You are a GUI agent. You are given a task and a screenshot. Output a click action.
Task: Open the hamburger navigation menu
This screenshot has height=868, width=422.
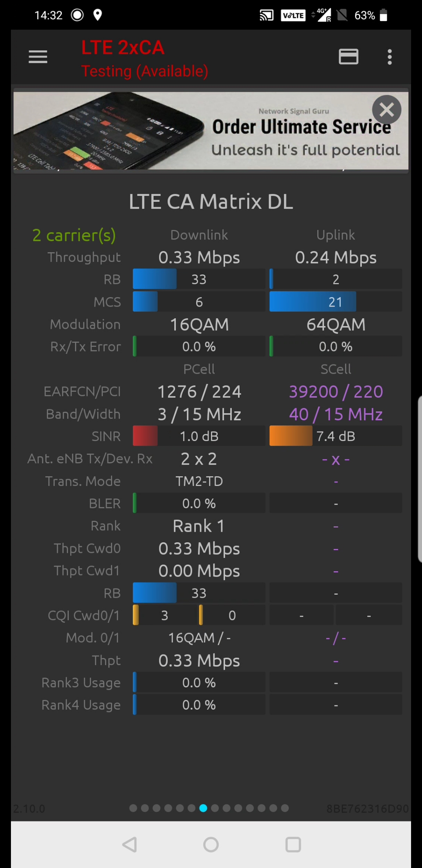tap(38, 57)
